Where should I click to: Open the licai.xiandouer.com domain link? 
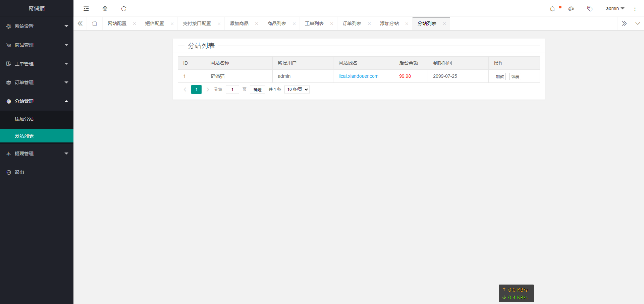coord(358,76)
